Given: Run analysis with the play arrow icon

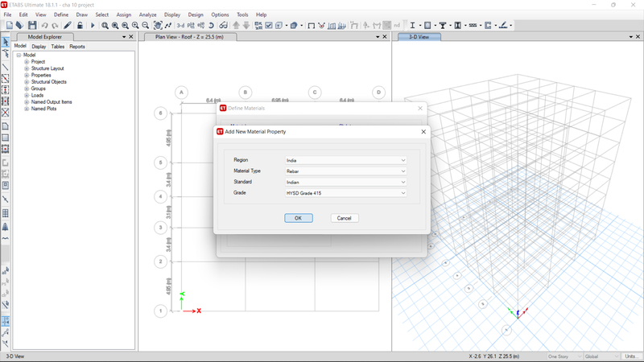Looking at the screenshot, I should [93, 26].
